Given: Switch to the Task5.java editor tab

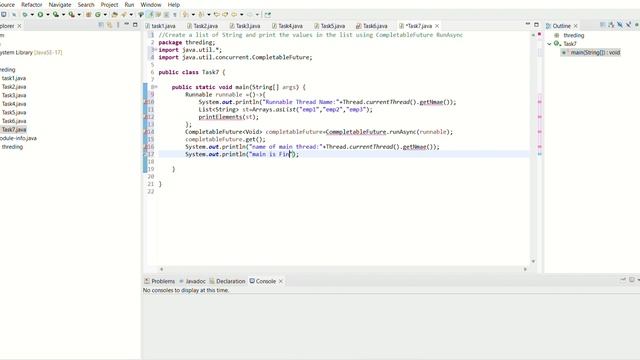Looking at the screenshot, I should click(330, 26).
